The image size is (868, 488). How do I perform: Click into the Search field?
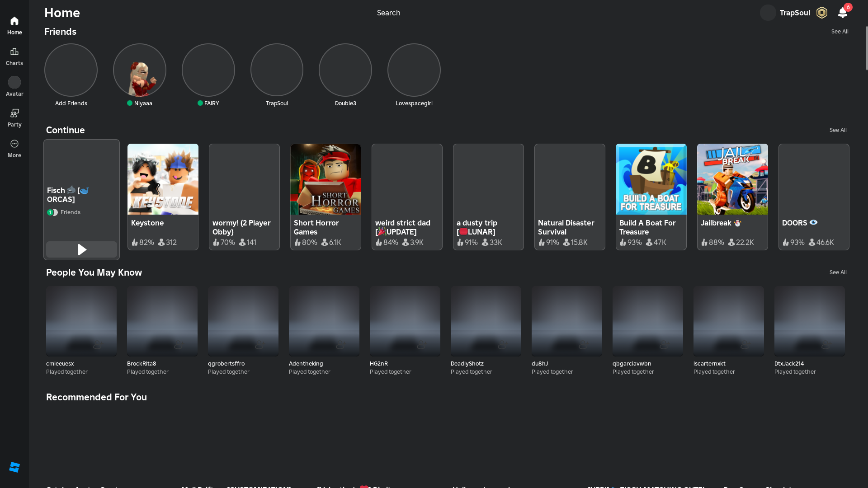tap(389, 13)
